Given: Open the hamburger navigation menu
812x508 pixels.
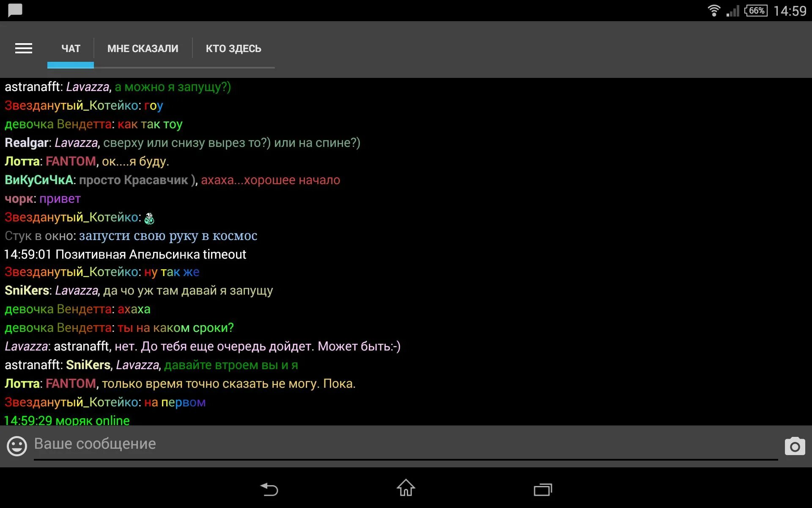Looking at the screenshot, I should (x=24, y=49).
